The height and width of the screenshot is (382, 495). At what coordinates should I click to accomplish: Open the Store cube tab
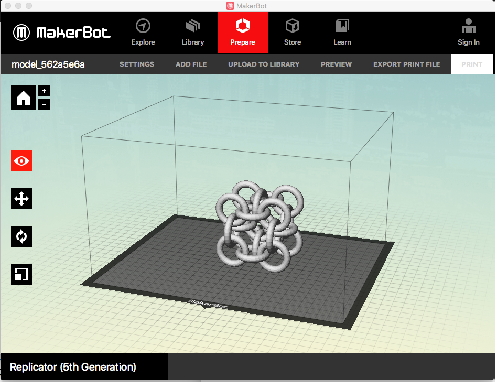click(292, 32)
